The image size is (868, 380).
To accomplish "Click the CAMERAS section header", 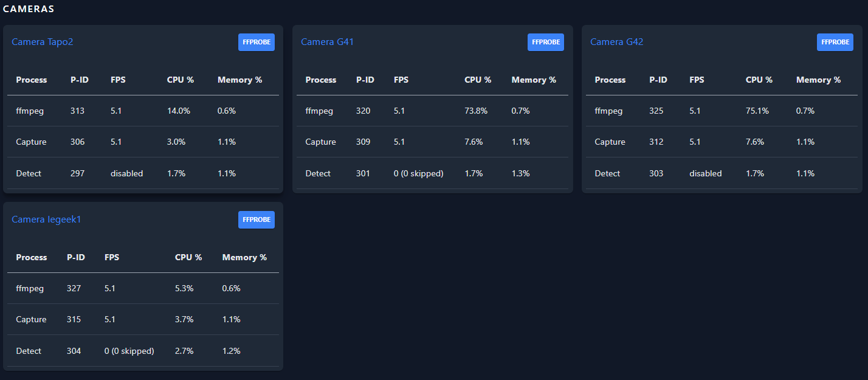I will click(30, 9).
